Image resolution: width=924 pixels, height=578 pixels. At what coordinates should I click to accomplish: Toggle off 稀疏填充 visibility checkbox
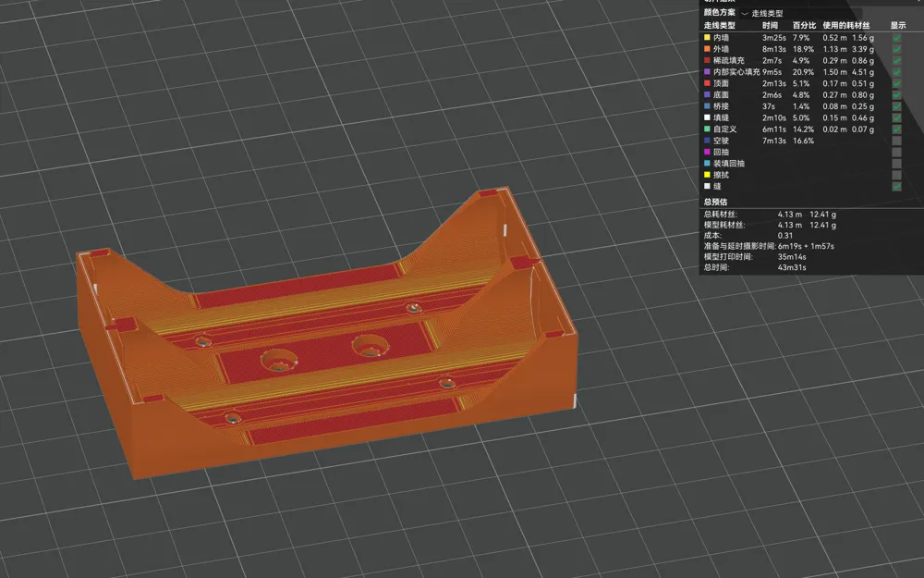pos(896,60)
